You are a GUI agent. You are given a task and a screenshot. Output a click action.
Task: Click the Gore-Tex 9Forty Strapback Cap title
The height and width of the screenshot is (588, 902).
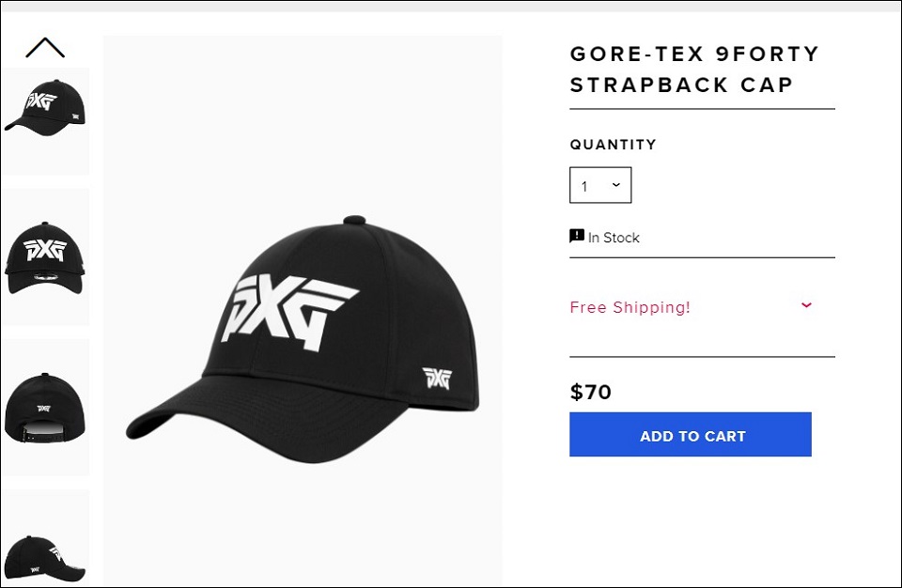coord(694,70)
